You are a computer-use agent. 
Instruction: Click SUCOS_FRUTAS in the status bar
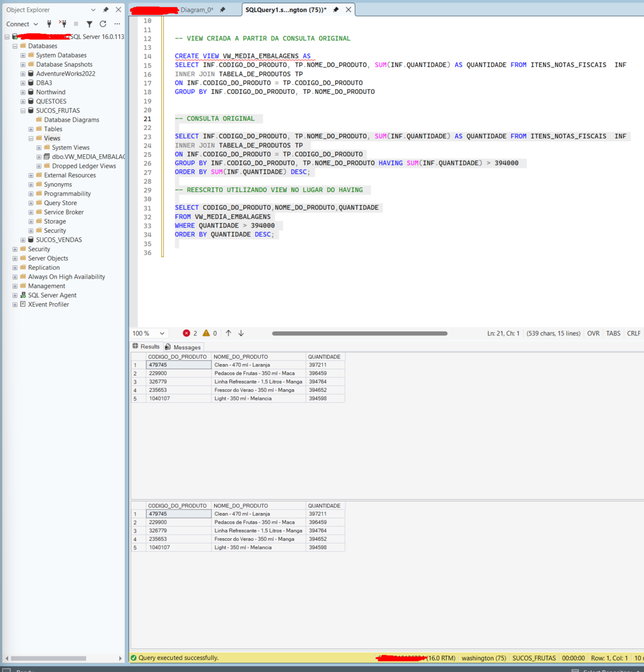click(534, 658)
